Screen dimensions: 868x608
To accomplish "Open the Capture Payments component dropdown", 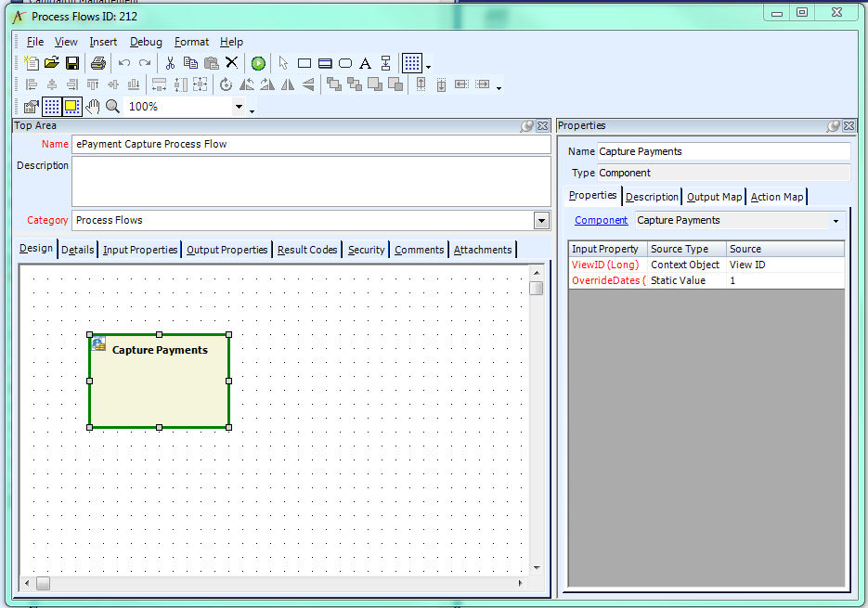I will point(835,220).
